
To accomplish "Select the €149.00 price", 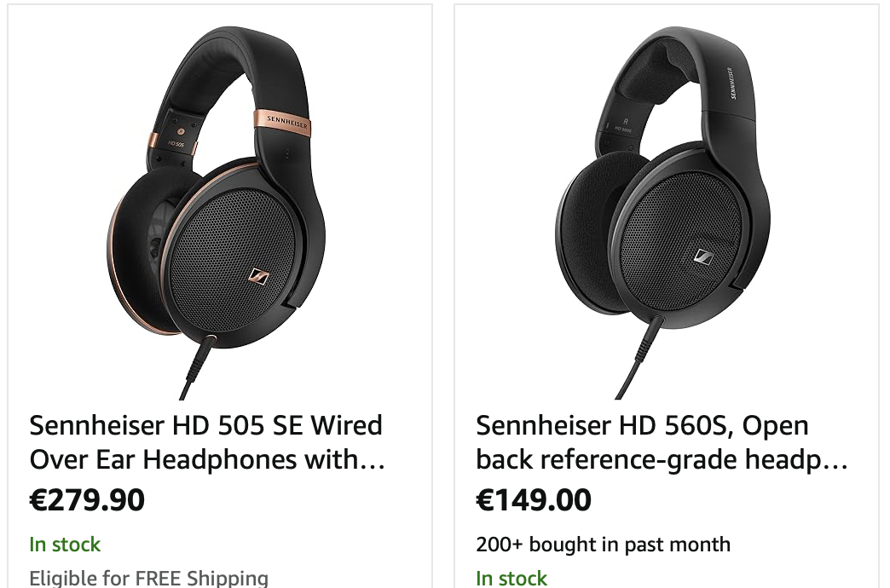I will (x=534, y=500).
